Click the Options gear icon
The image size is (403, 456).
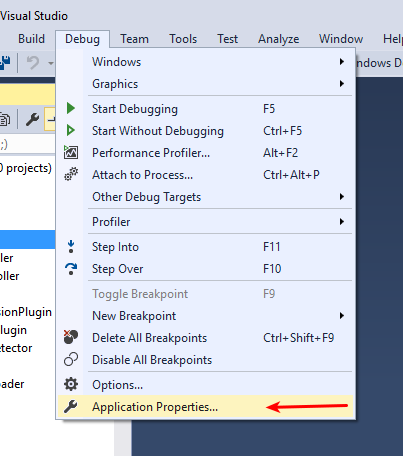coord(71,384)
